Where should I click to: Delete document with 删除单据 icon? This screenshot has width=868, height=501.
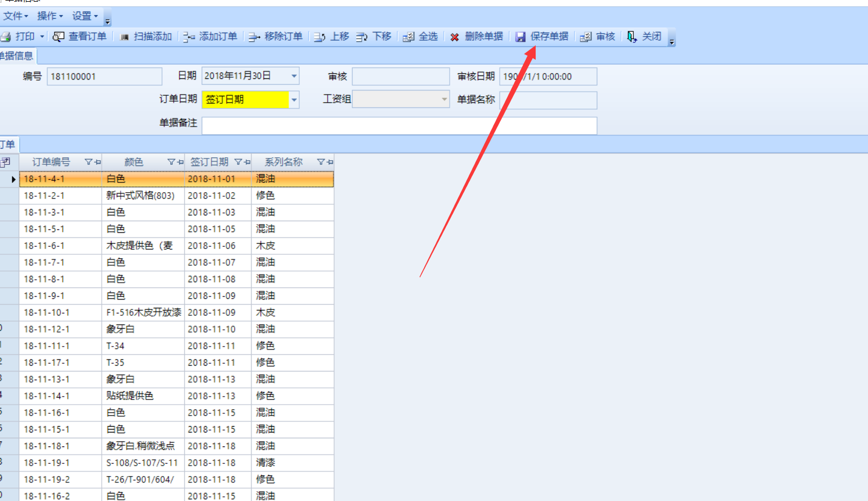click(x=455, y=37)
